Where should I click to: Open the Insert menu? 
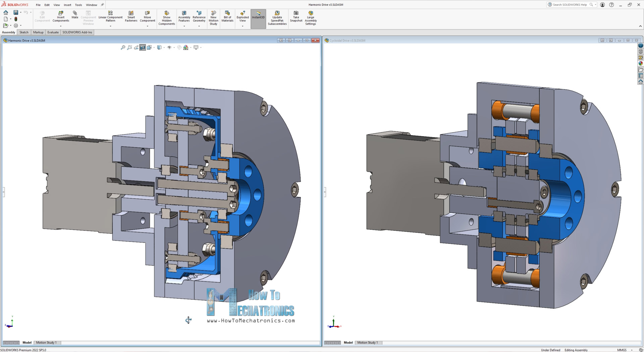[67, 5]
